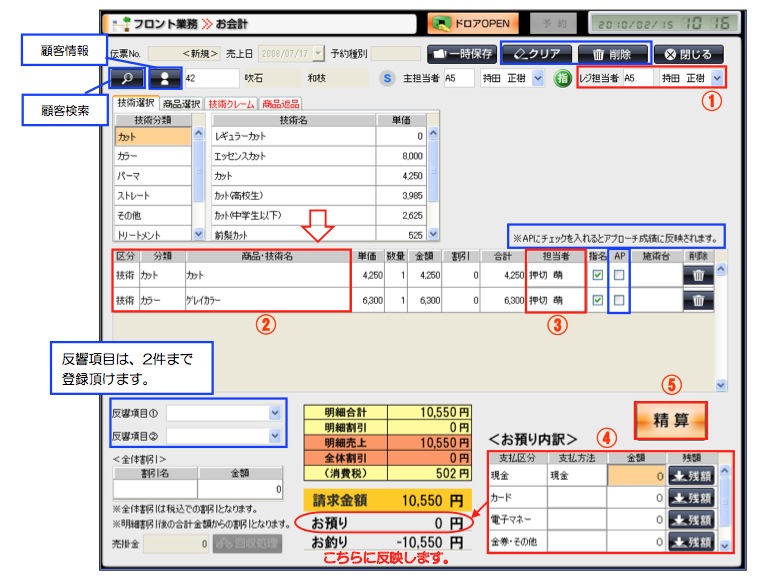
Task: Expand the レジ担当者 staff dropdown
Action: [718, 77]
